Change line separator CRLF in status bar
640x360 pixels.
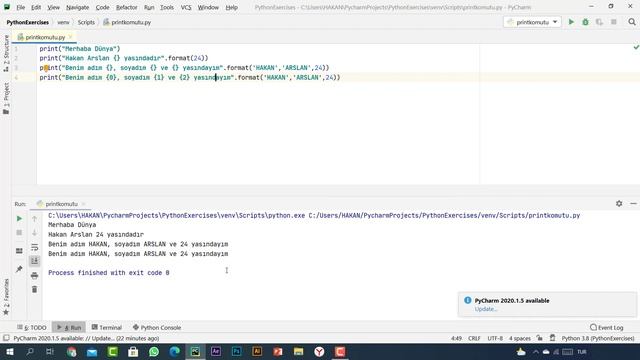474,338
